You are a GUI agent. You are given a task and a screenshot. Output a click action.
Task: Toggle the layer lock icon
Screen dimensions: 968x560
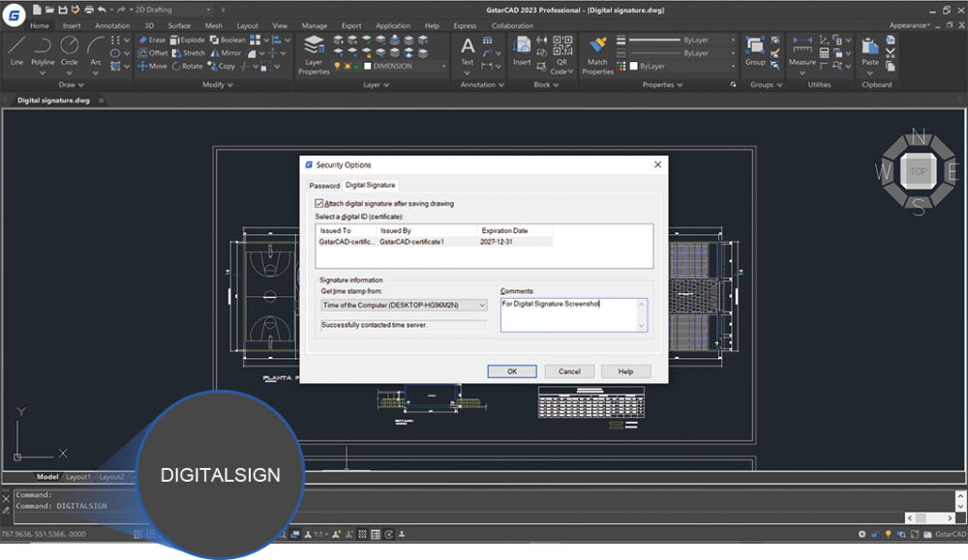point(356,66)
